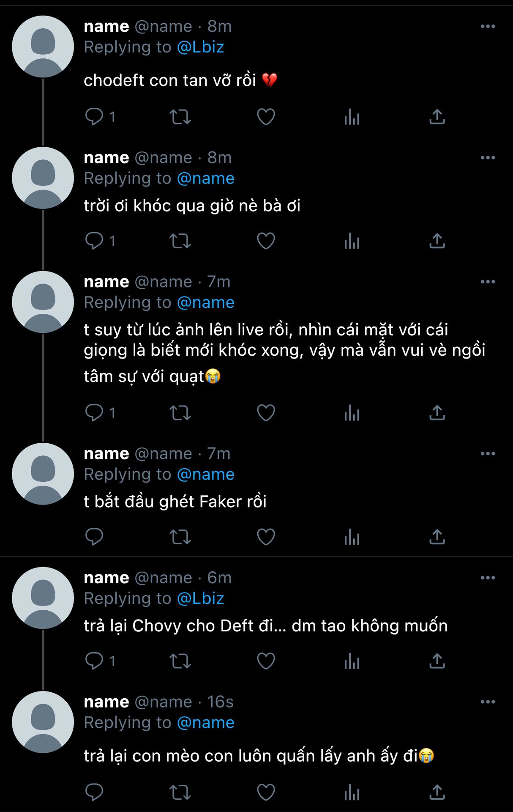Retweet the 'trả lại Chovy cho Deft' tweet
The height and width of the screenshot is (812, 513).
click(180, 661)
